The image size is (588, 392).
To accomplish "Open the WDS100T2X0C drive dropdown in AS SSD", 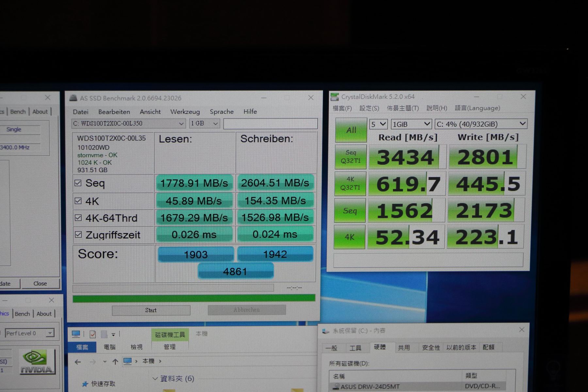I will [x=129, y=123].
